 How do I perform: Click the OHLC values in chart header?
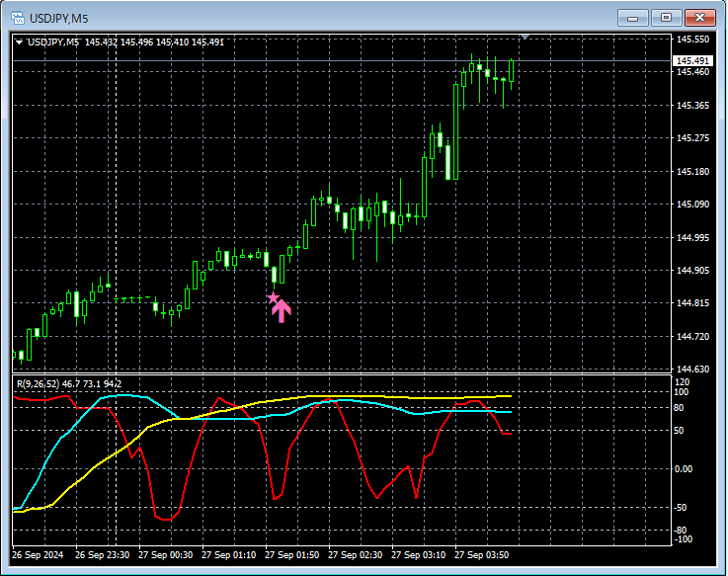coord(154,42)
